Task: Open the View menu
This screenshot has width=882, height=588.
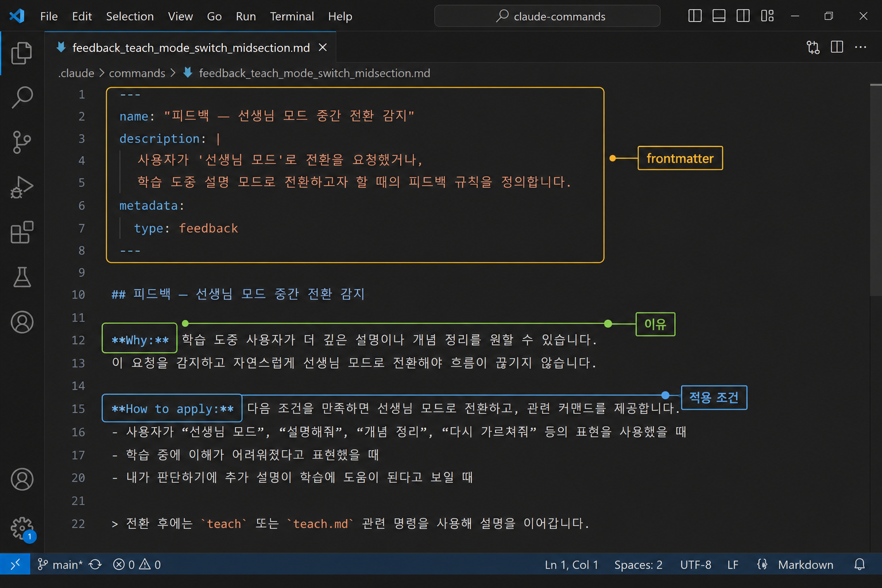Action: coord(180,16)
